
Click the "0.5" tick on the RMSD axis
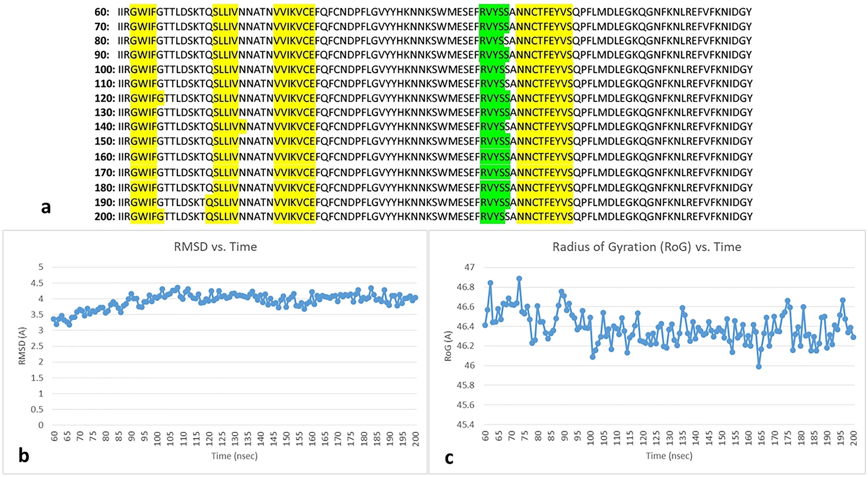pos(37,409)
